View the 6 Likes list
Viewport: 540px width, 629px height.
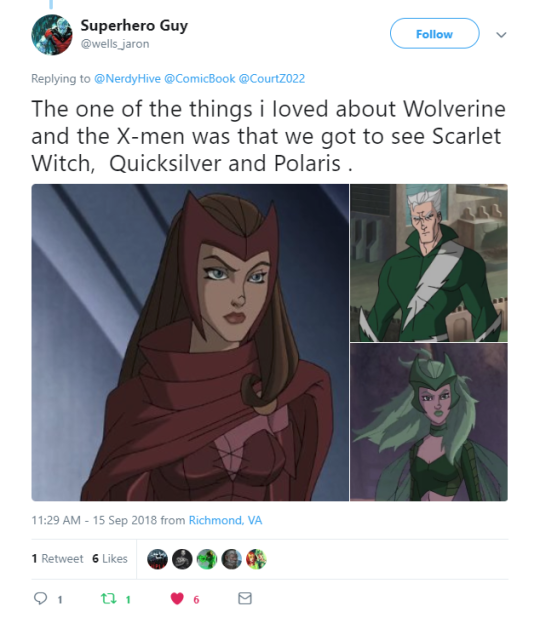[110, 558]
